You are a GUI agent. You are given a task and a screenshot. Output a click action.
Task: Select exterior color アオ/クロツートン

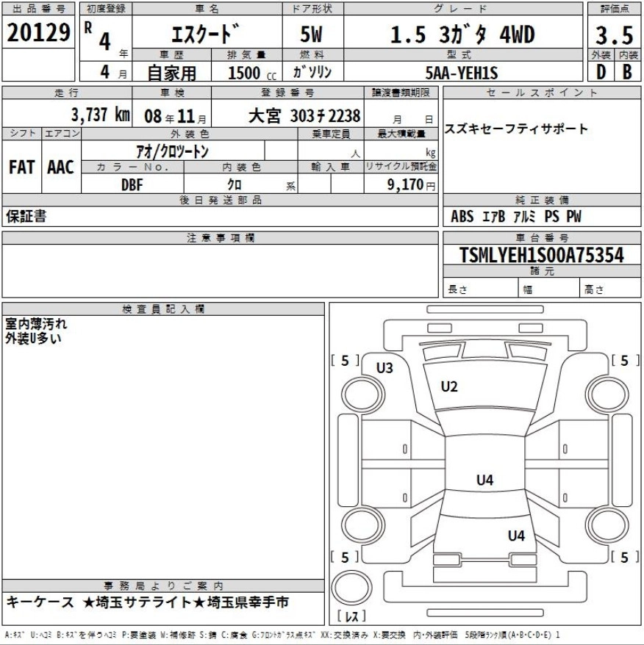pyautogui.click(x=173, y=152)
